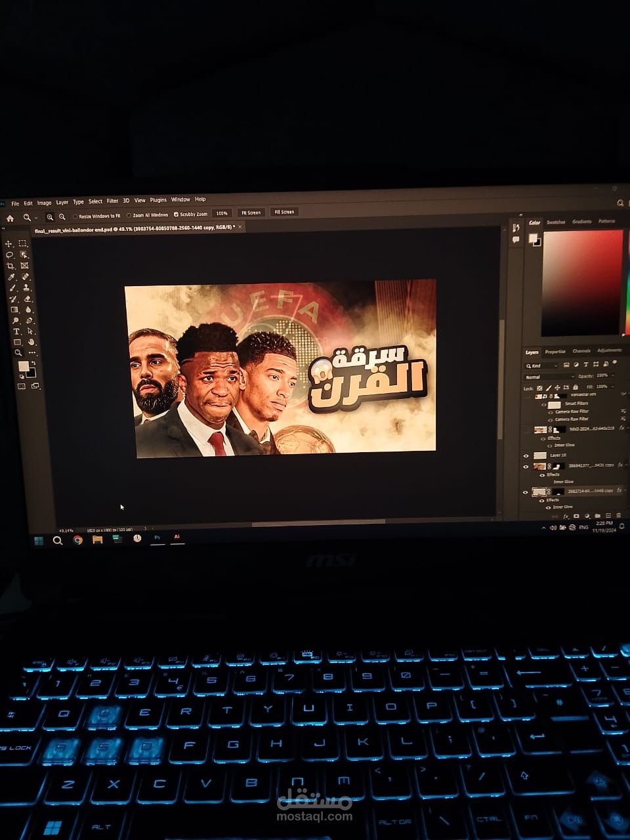Open File Explorer from the taskbar

click(97, 539)
